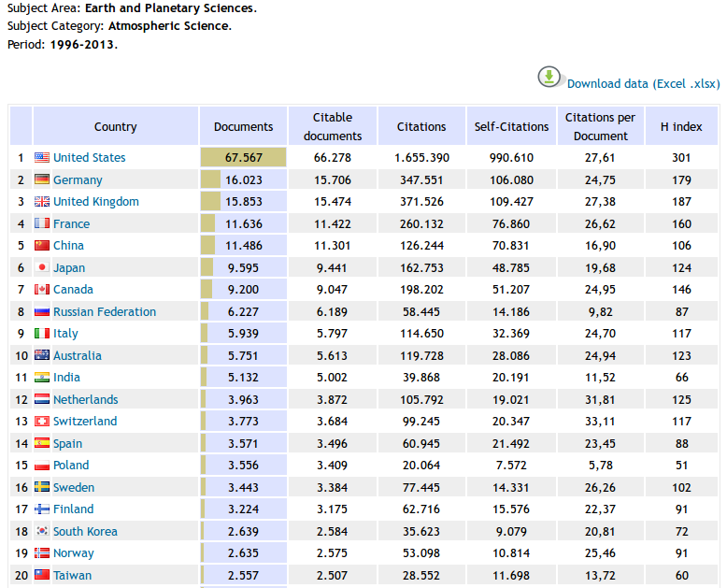The width and height of the screenshot is (727, 588).
Task: Click the Citable documents column header
Action: 333,126
